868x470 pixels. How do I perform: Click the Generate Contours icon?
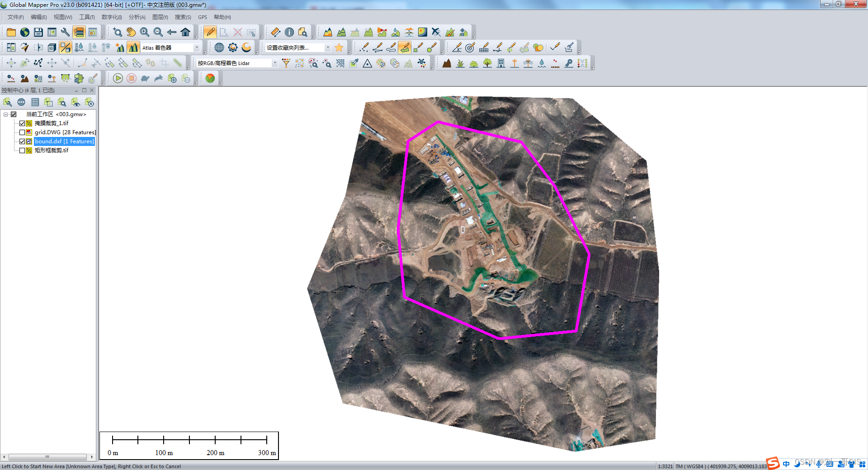341,32
